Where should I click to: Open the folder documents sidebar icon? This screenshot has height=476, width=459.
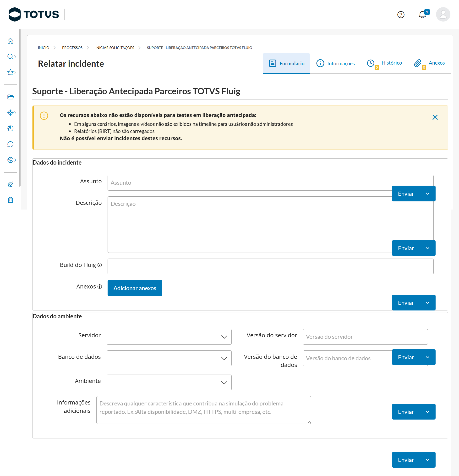pyautogui.click(x=10, y=97)
